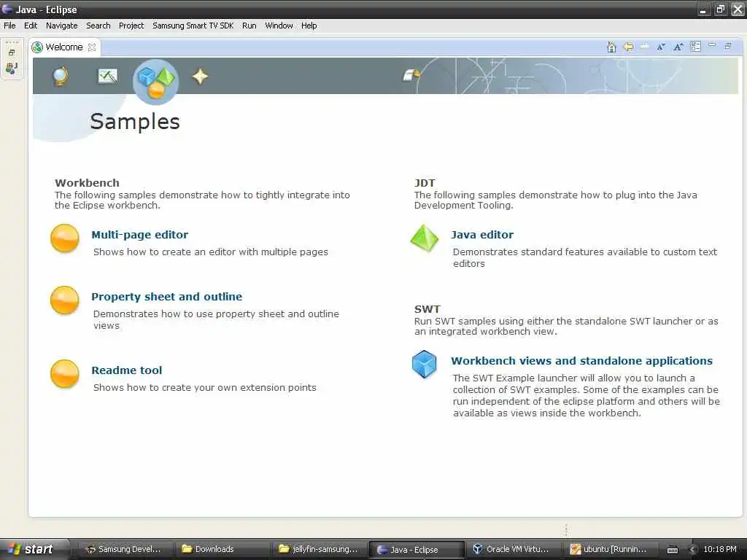
Task: Click the green pyramid beside Java editor
Action: [425, 238]
